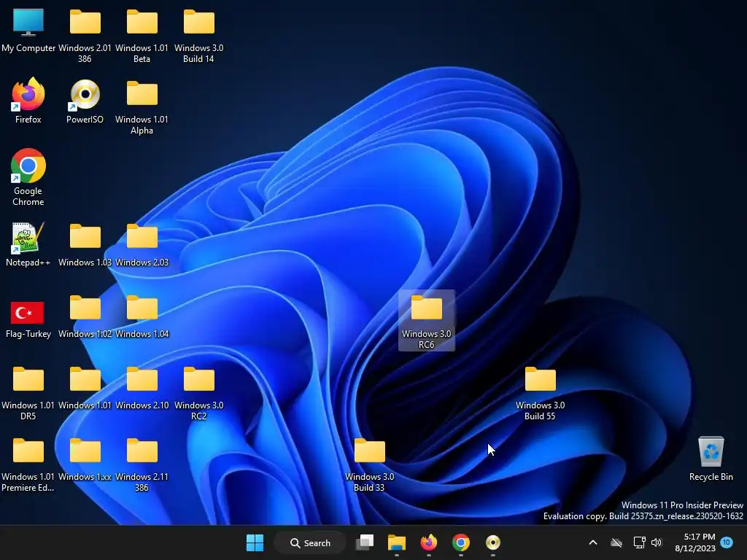Select the Windows 2.01 386 folder
The image size is (747, 560).
[85, 36]
